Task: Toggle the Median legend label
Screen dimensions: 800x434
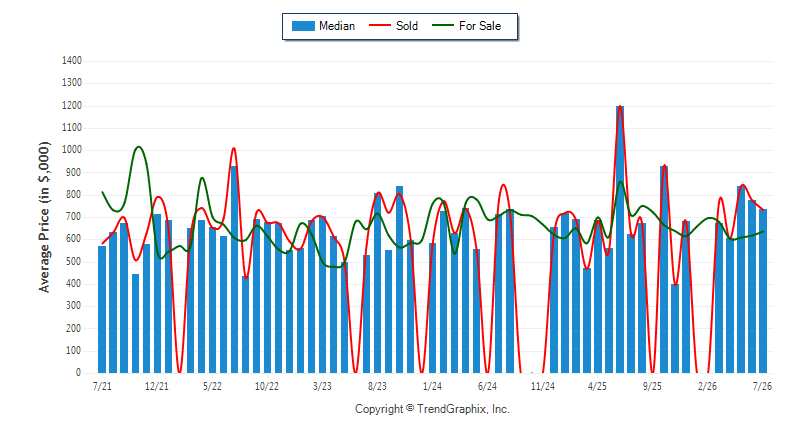Action: click(337, 26)
